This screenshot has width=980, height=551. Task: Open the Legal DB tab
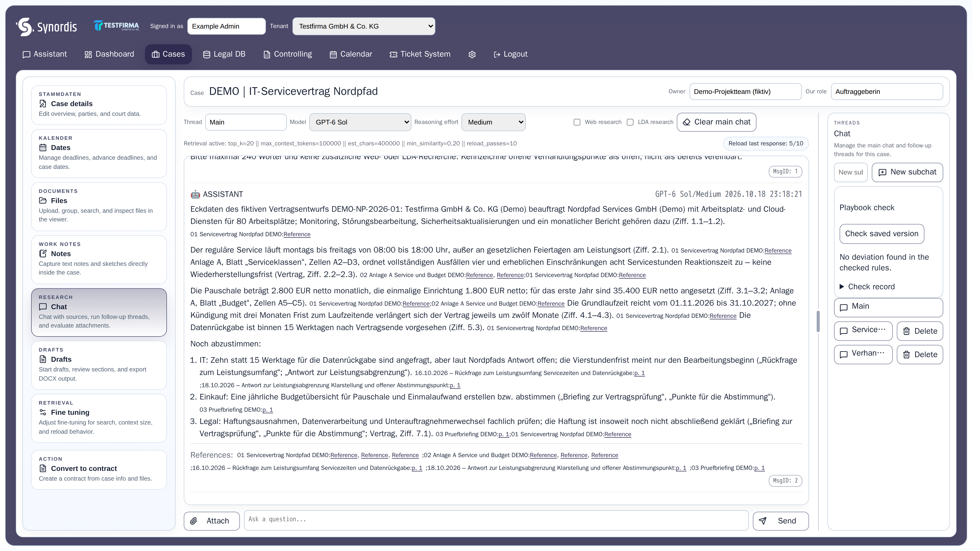coord(226,55)
